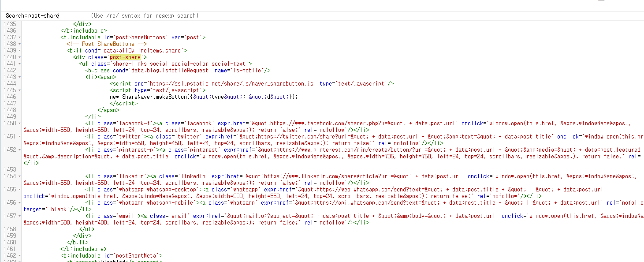Click the 'Post ShareButtons' comment text
The width and height of the screenshot is (644, 262).
[107, 44]
